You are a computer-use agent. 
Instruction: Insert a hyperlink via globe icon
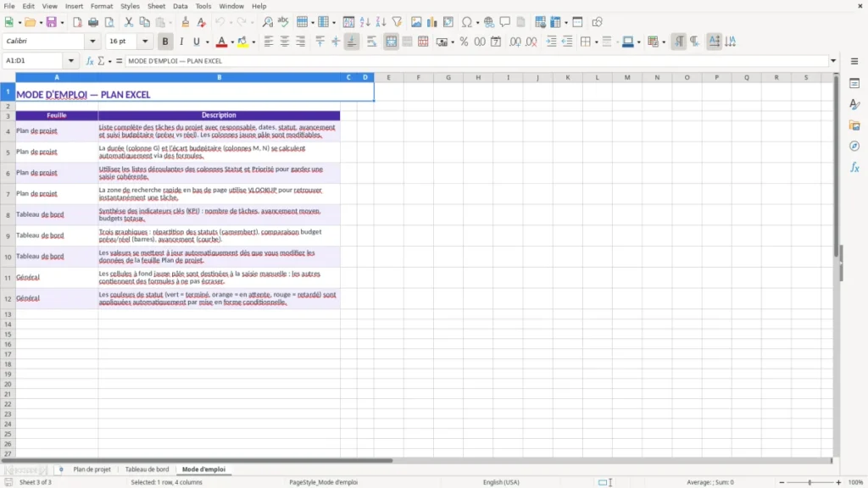[x=489, y=22]
